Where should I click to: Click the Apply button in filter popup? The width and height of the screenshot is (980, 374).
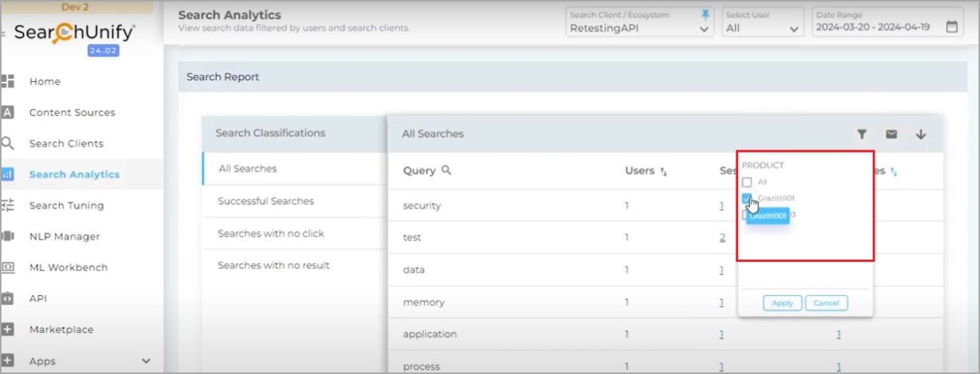[782, 303]
